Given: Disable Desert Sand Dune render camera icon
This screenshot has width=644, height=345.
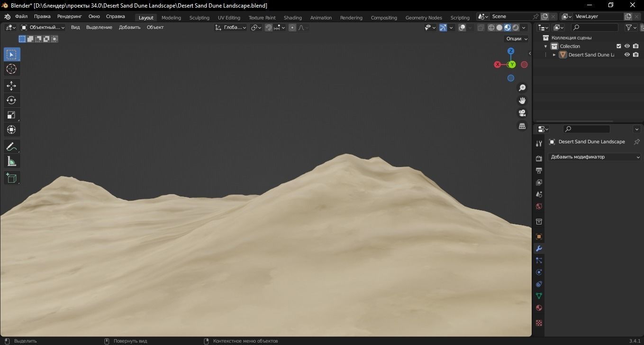Looking at the screenshot, I should pos(636,55).
